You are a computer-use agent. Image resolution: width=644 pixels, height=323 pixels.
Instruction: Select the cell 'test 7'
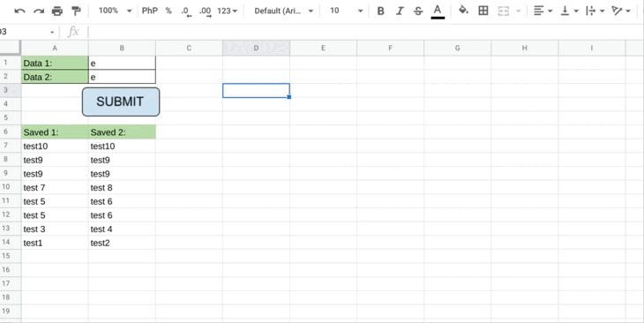click(x=55, y=187)
